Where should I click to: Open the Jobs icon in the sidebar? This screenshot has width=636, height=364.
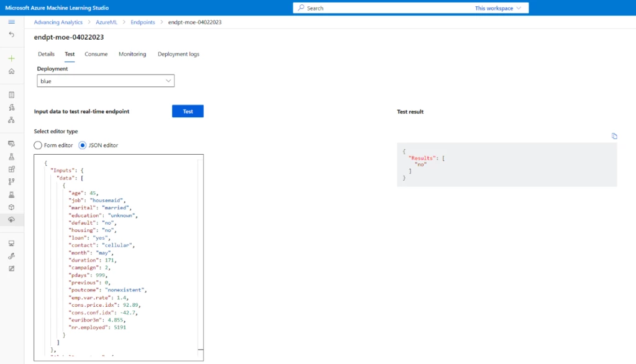pos(12,157)
